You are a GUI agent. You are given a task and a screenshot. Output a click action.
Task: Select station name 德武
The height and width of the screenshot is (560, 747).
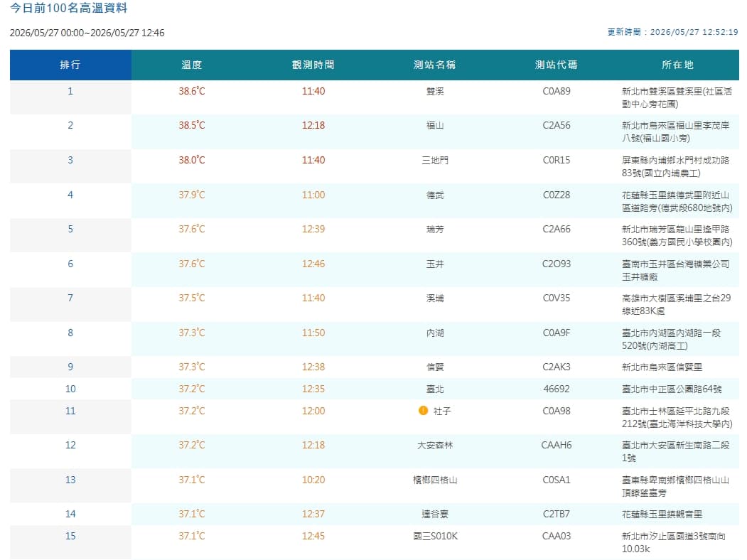[435, 195]
